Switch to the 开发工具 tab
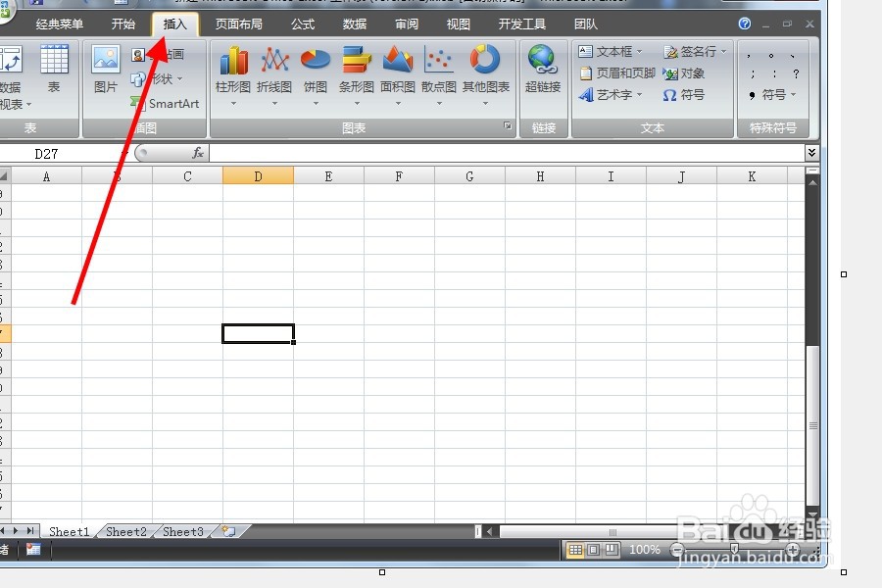882x588 pixels. click(521, 24)
